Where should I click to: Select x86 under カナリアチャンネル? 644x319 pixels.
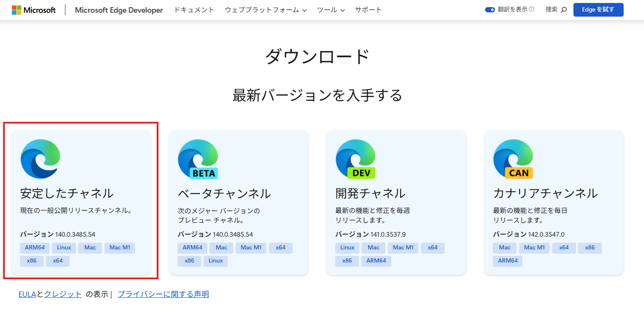click(590, 248)
